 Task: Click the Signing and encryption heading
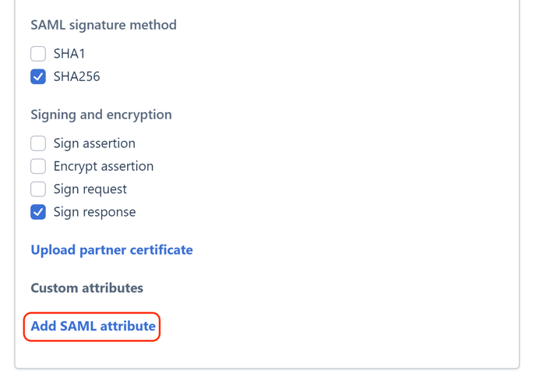tap(101, 115)
